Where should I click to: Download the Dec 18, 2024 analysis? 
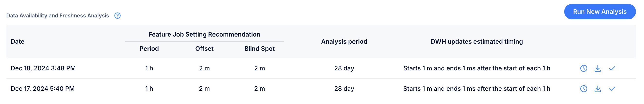pos(598,68)
